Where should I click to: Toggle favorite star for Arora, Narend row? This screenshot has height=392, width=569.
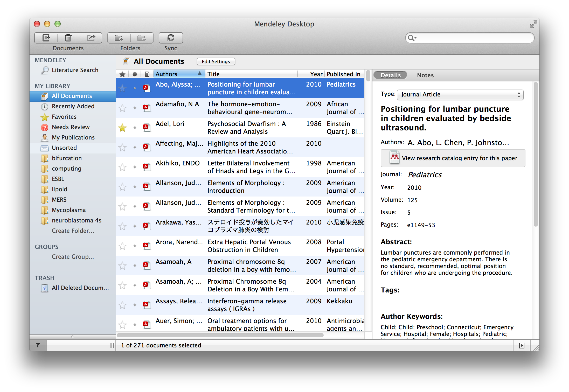(x=122, y=246)
